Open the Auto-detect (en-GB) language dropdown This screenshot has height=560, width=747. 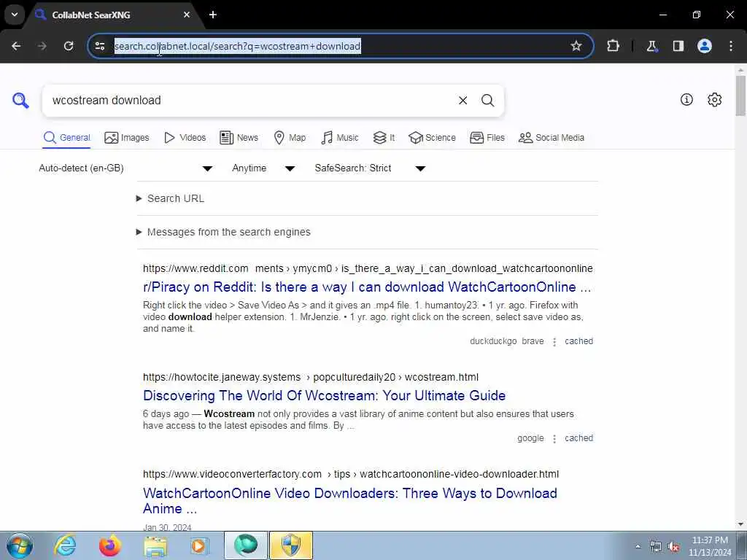pos(125,168)
